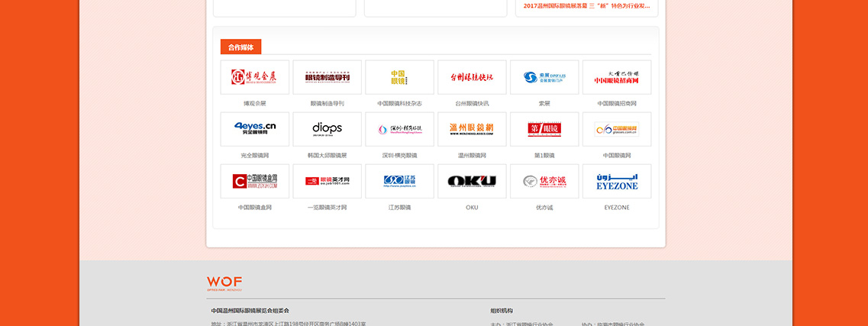Open the 优亦诚 logo
Screen dimensions: 868x326
pyautogui.click(x=545, y=182)
